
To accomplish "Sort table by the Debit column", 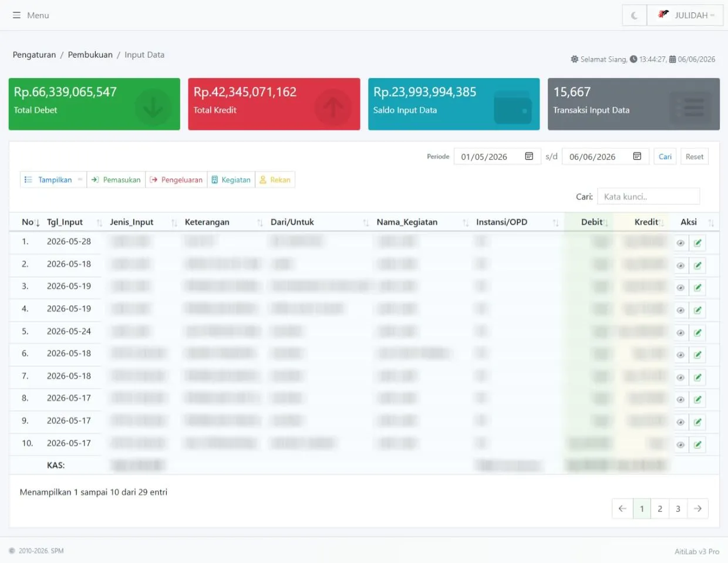I will click(591, 222).
